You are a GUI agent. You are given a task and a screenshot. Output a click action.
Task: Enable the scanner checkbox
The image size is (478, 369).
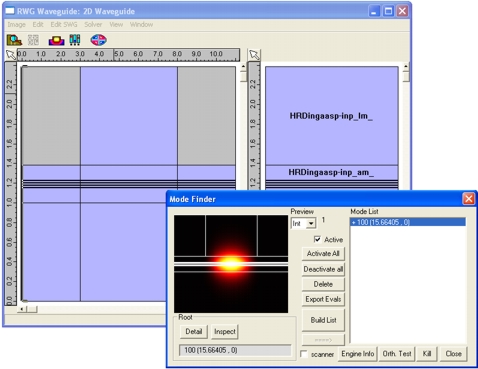tap(304, 354)
